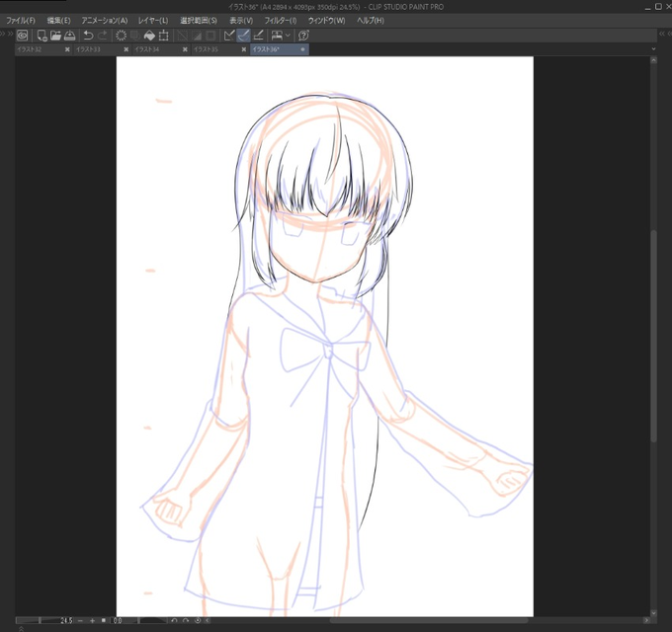The width and height of the screenshot is (672, 632).
Task: Click the drawing canvas on girl's ribbon
Action: [326, 349]
